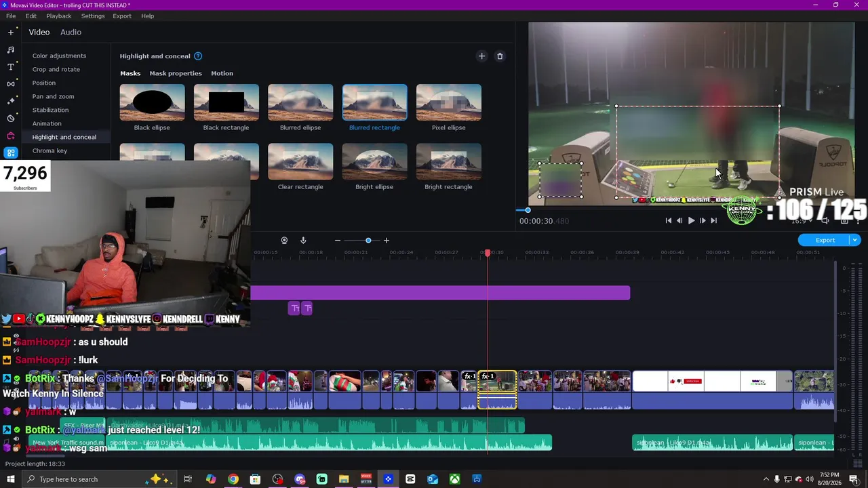868x488 pixels.
Task: Open the File menu
Action: pos(11,16)
